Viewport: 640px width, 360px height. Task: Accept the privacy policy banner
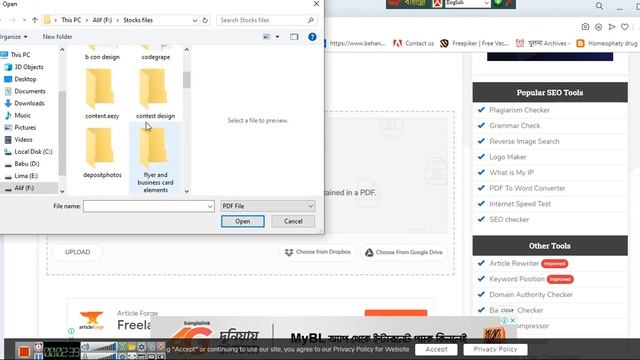[436, 349]
